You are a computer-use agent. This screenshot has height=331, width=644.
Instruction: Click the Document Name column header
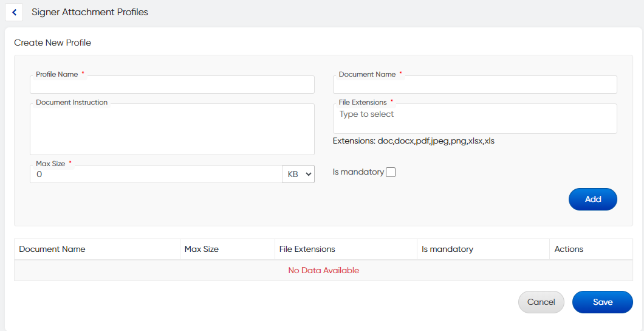click(52, 249)
